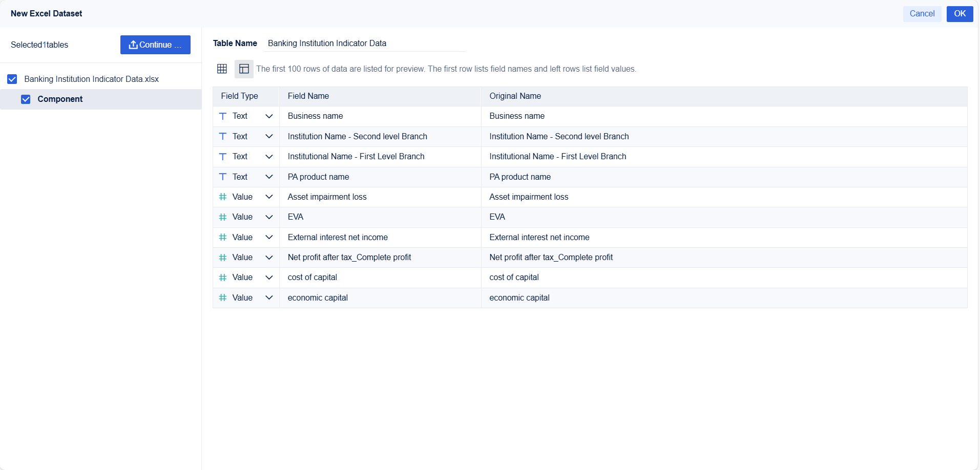Select the field list view icon
This screenshot has width=980, height=470.
tap(244, 69)
